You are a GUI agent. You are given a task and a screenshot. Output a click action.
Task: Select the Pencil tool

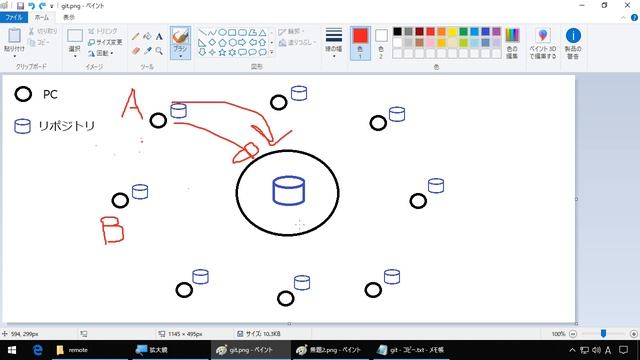[136, 37]
